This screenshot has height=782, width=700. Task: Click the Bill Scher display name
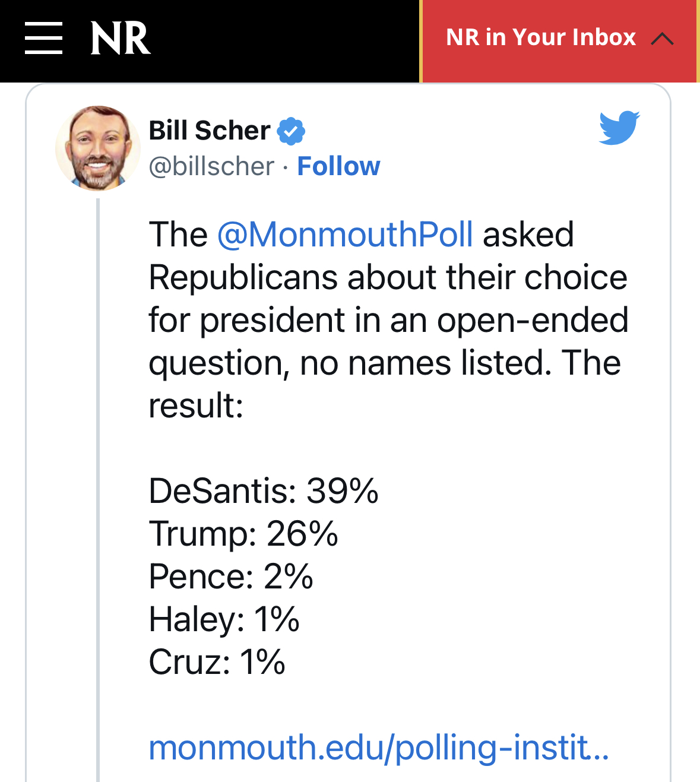point(209,131)
